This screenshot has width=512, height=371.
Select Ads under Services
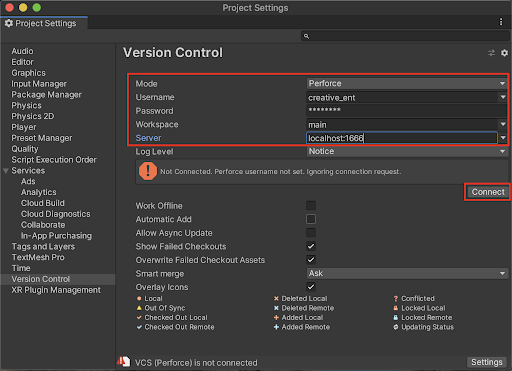pyautogui.click(x=28, y=181)
